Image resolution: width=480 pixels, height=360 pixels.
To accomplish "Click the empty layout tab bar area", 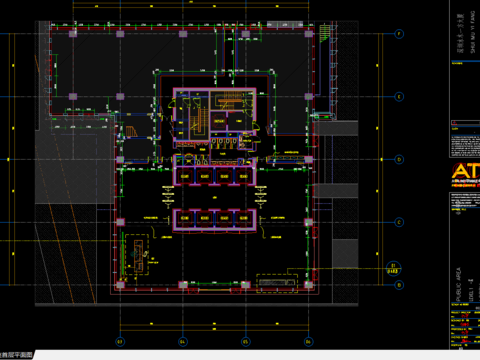I will tap(257, 355).
